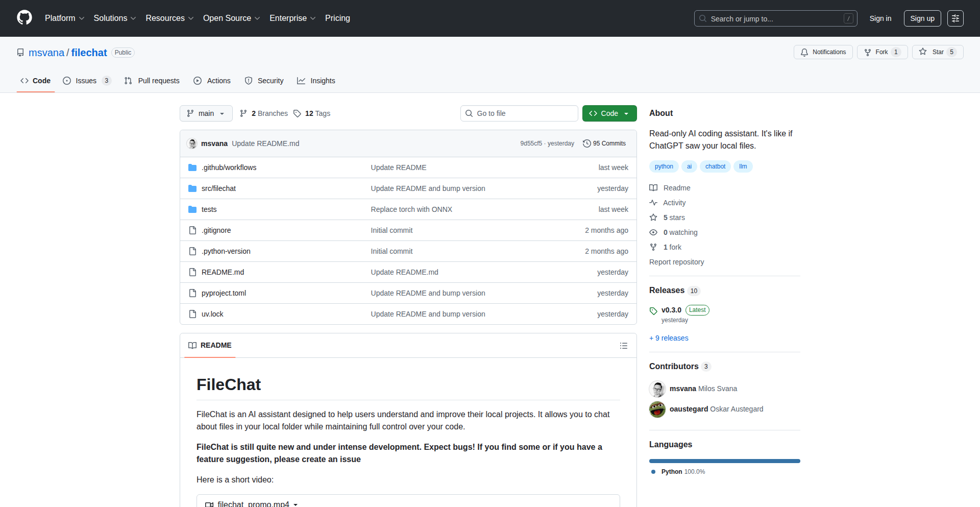Open contributor oaustegard Oskar Austegard
The width and height of the screenshot is (980, 507).
click(716, 409)
